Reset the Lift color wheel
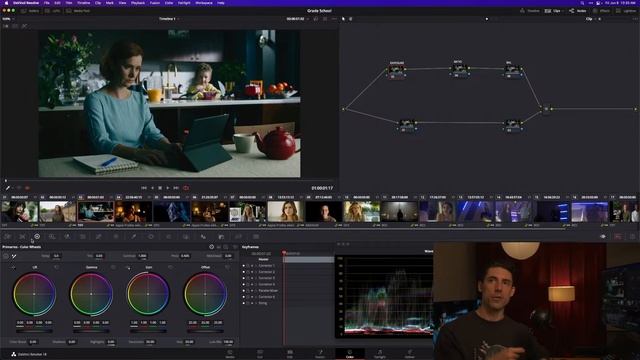640x360 pixels. click(56, 267)
